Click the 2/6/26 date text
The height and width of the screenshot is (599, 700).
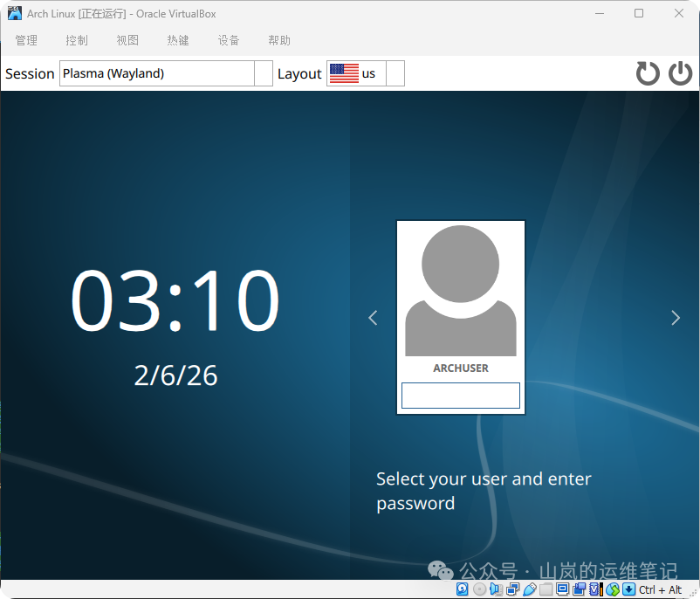175,375
